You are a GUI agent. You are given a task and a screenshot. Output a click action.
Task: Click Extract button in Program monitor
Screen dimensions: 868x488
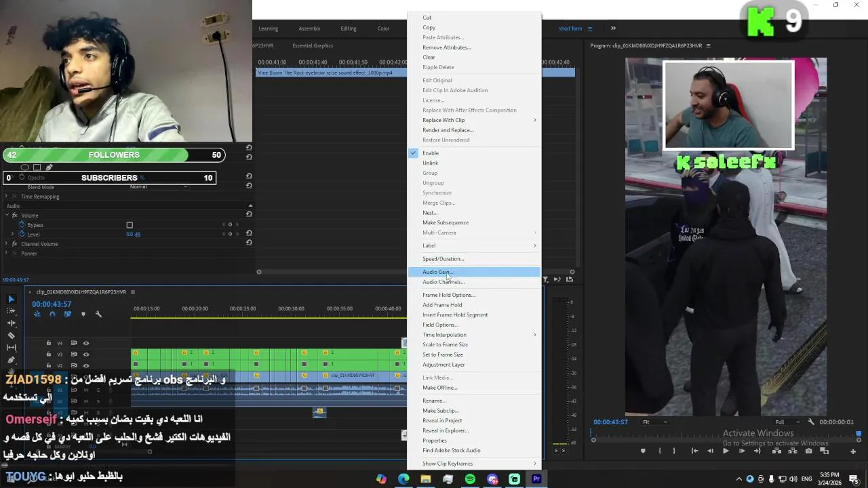pos(792,451)
